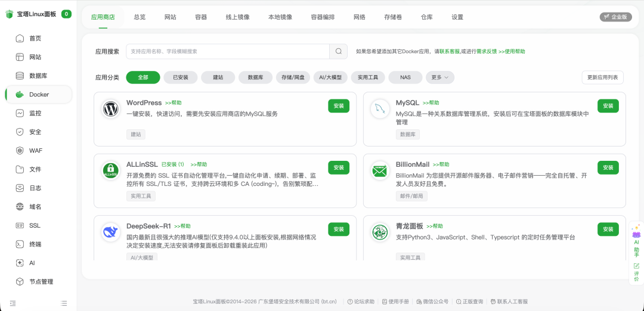Open the 设置 tab
This screenshot has height=311, width=644.
[457, 17]
